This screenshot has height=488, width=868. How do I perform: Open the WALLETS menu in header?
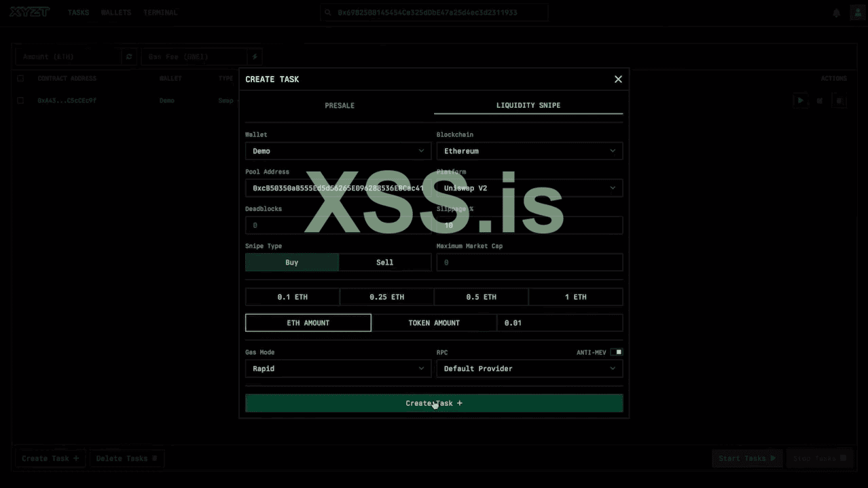click(x=116, y=12)
